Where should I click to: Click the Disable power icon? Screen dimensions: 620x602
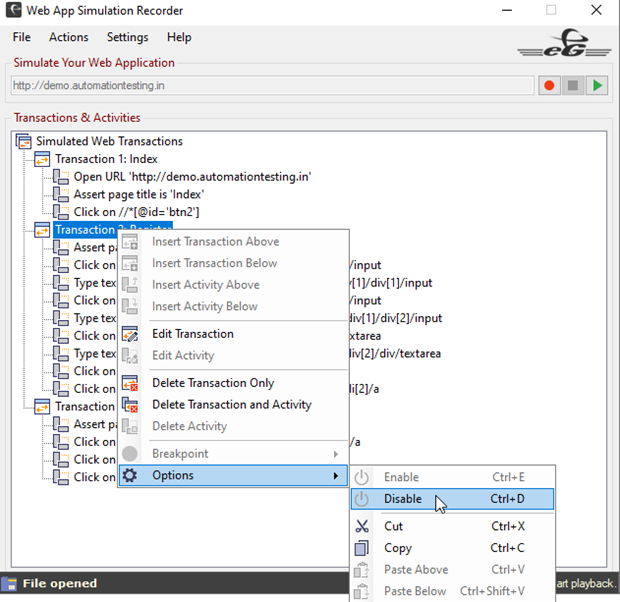[361, 499]
